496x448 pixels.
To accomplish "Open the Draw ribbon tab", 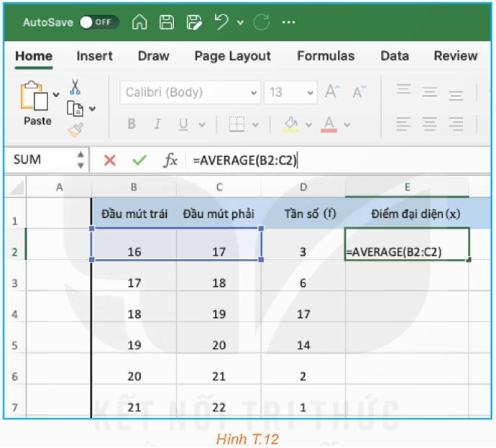I will (153, 56).
